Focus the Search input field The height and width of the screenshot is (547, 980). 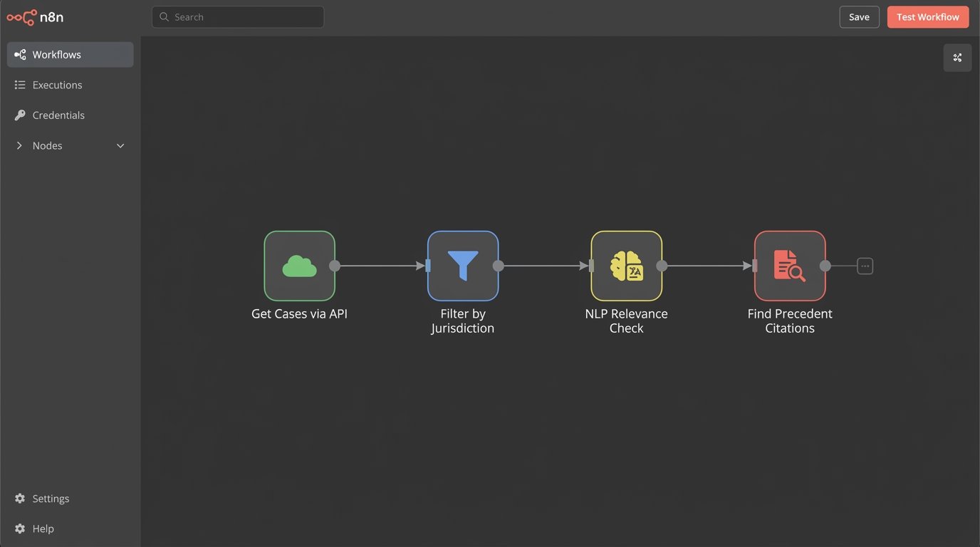pos(238,17)
